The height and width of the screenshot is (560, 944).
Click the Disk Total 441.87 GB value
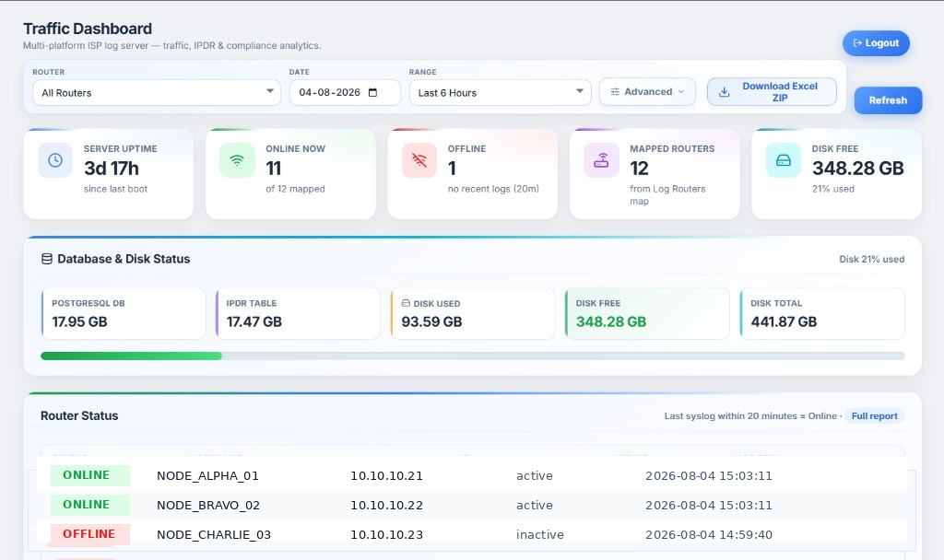(784, 321)
